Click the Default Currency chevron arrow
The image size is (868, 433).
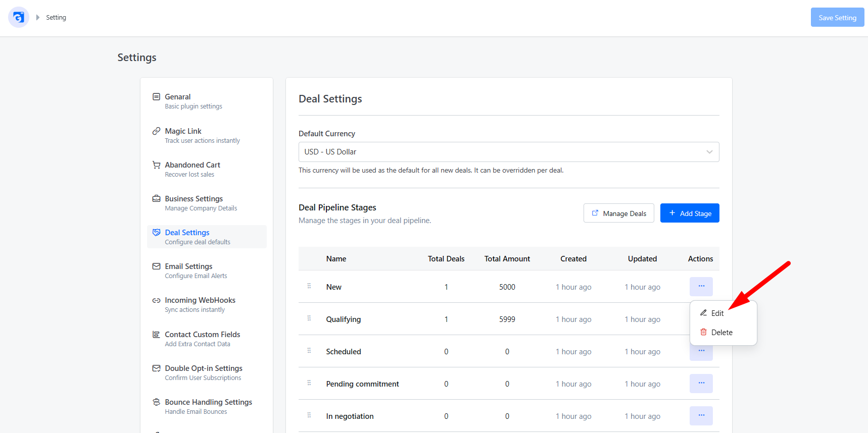click(709, 152)
